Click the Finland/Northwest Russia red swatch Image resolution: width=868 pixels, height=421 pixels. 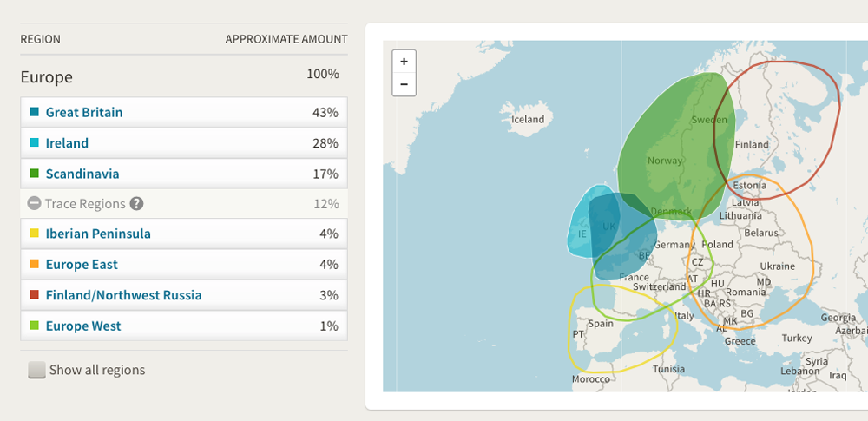(x=34, y=295)
